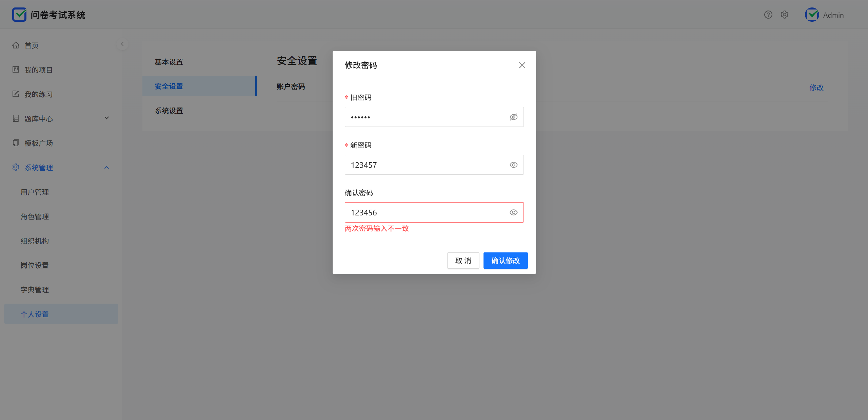Click the 修改 link for account password
This screenshot has width=868, height=420.
(x=816, y=88)
